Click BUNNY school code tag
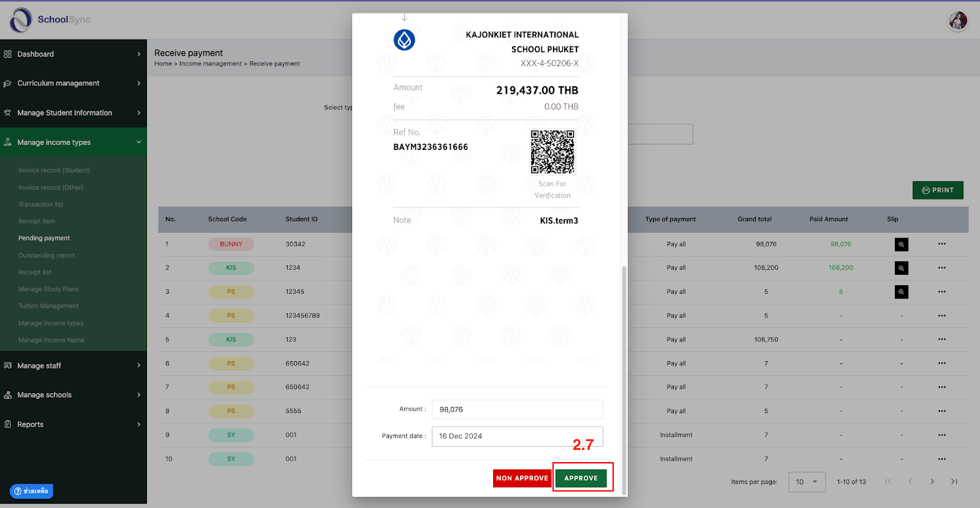 point(231,244)
